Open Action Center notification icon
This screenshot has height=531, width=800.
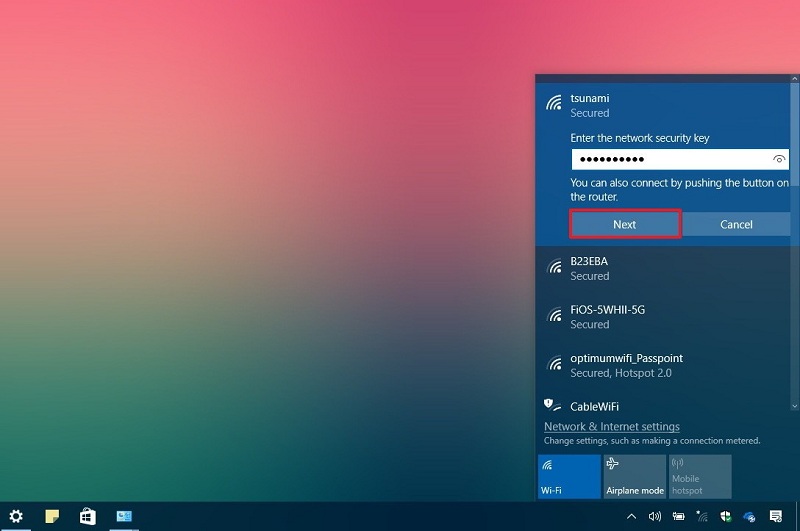[775, 516]
